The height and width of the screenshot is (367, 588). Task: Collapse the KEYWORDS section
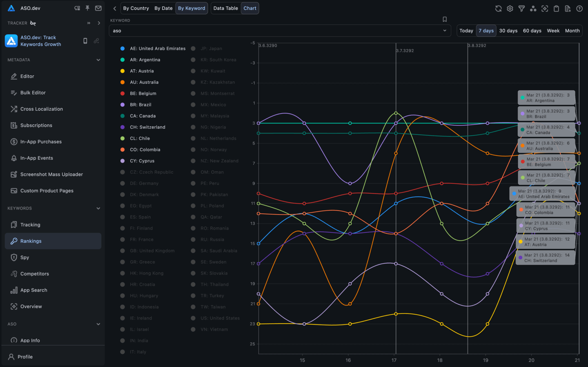(98, 208)
